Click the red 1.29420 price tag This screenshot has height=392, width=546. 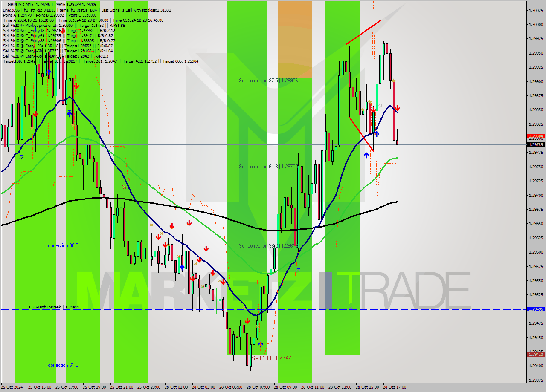(536, 354)
